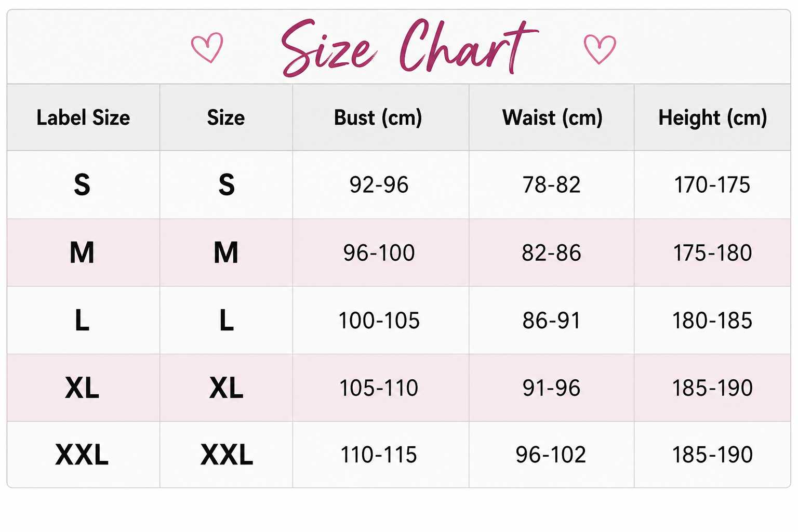Click the Size column header
Screen dimensions: 798x532
pyautogui.click(x=226, y=117)
